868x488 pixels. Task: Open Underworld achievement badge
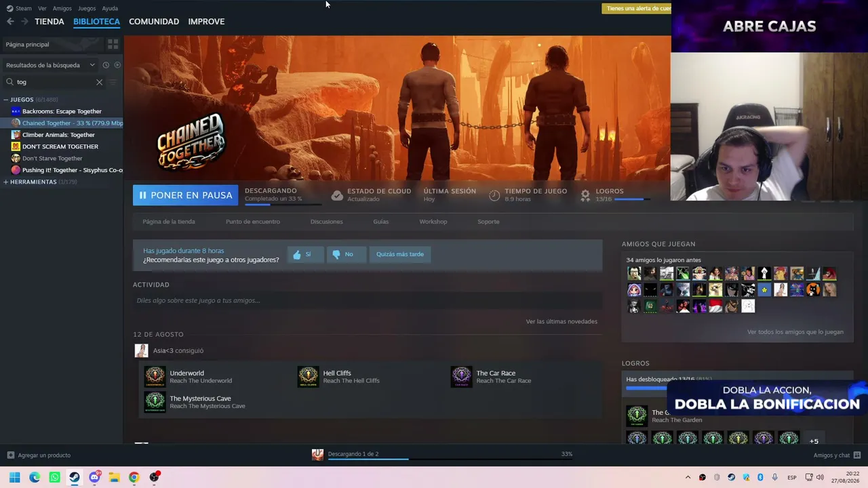coord(155,377)
